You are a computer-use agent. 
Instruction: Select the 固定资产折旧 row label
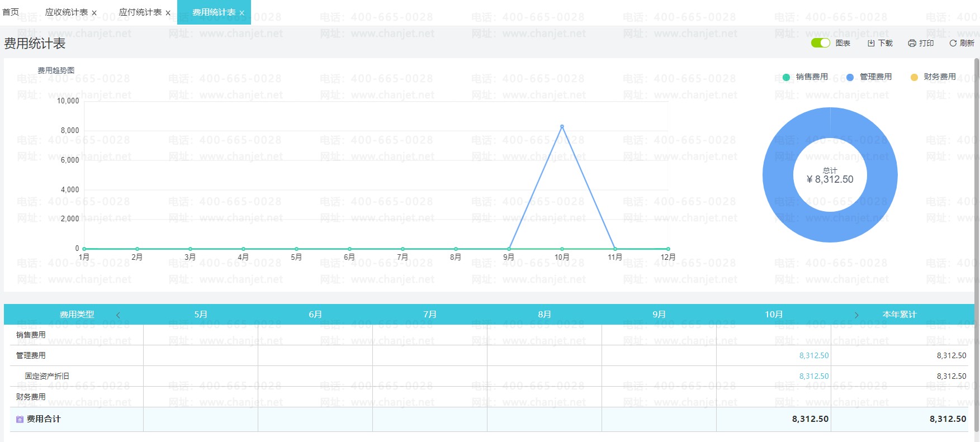[47, 376]
